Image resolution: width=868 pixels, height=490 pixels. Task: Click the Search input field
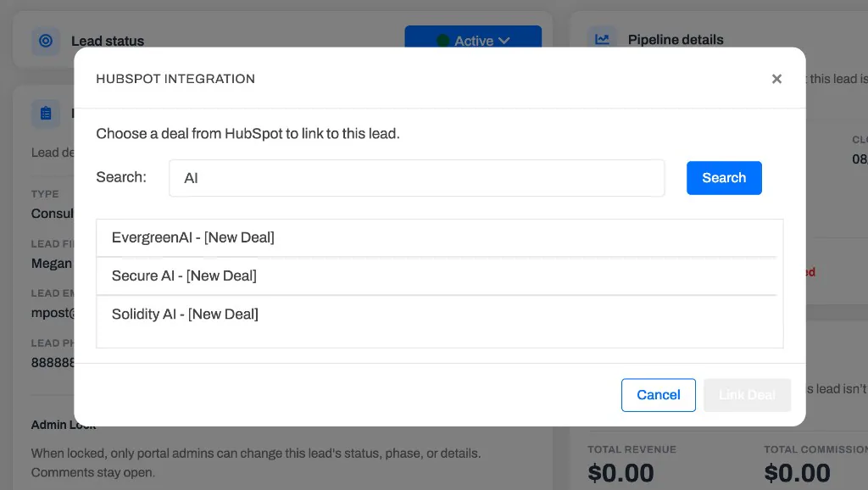[417, 178]
